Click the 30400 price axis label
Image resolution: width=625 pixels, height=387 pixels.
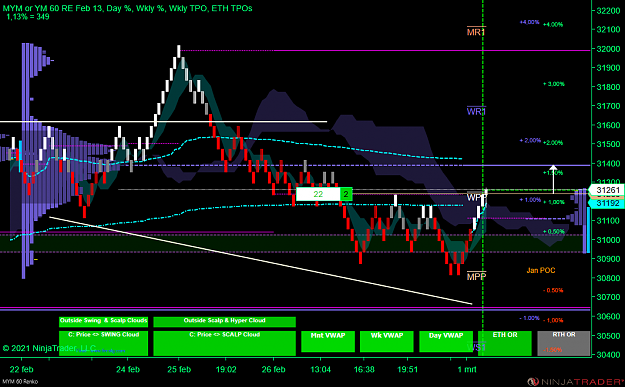608,354
